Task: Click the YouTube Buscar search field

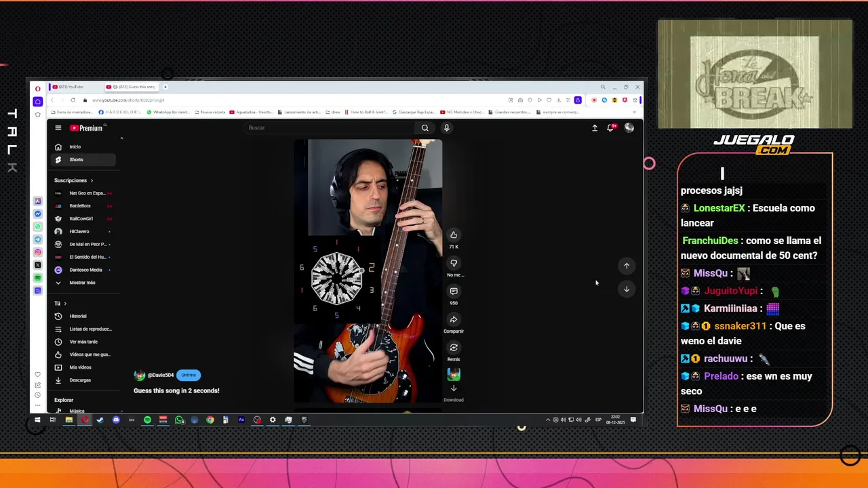Action: click(x=329, y=127)
